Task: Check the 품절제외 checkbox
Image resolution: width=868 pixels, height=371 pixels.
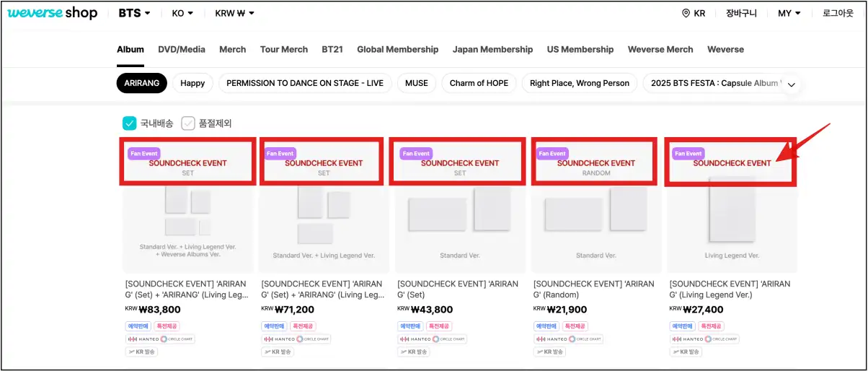Action: 188,123
